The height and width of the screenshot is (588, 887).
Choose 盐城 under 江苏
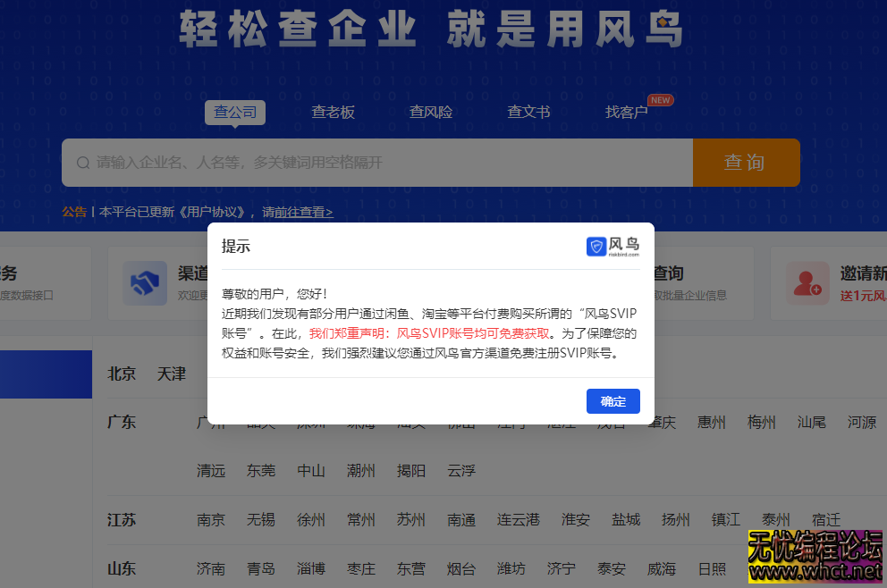(626, 520)
